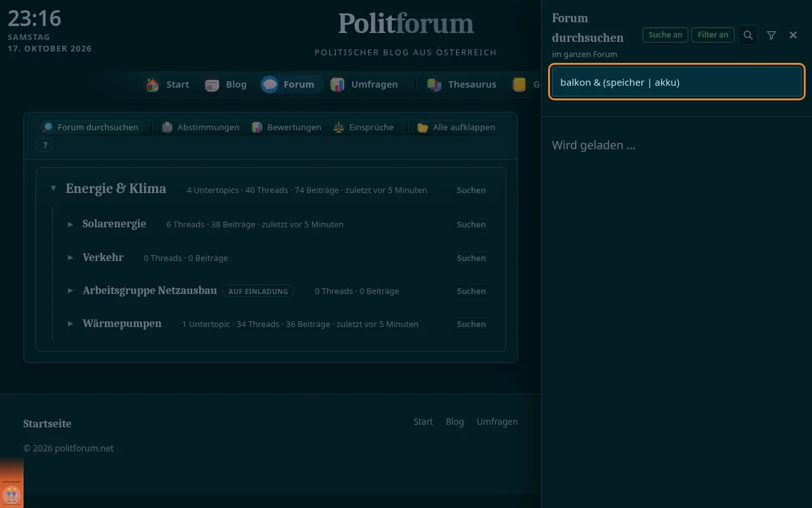Focus the forum search query input field

click(x=677, y=82)
